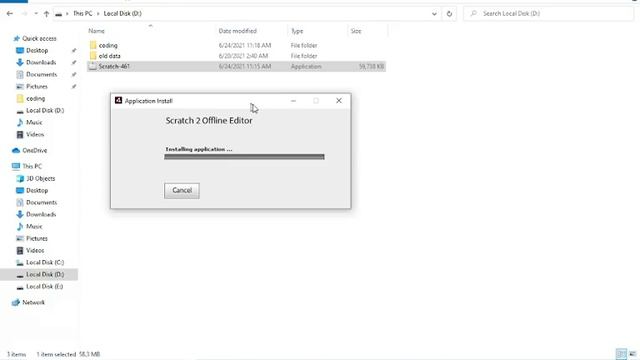
Task: Select the old data folder
Action: tap(109, 56)
